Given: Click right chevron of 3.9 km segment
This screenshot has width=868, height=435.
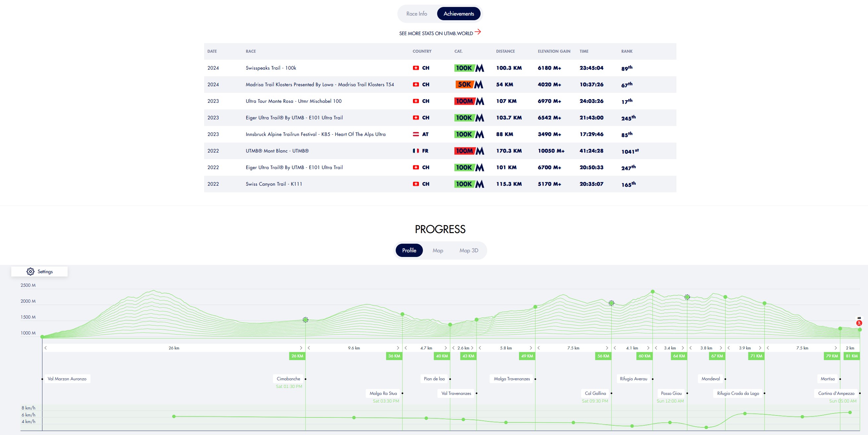Looking at the screenshot, I should 760,348.
